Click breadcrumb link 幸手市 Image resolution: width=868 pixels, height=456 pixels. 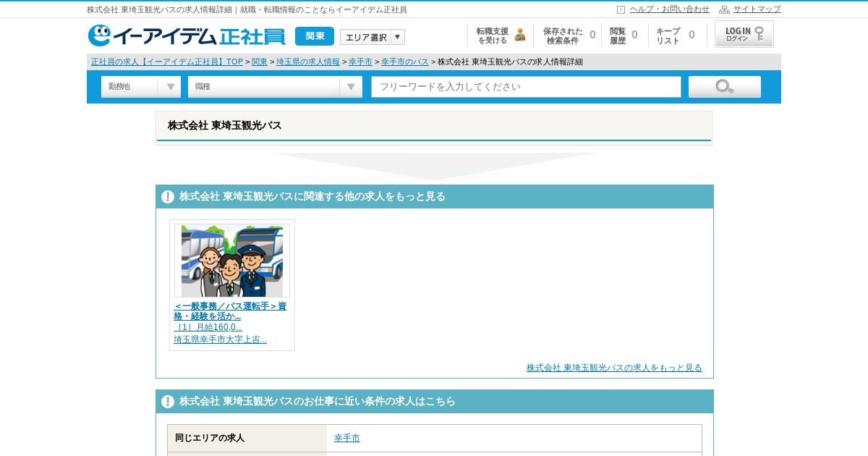click(x=360, y=62)
